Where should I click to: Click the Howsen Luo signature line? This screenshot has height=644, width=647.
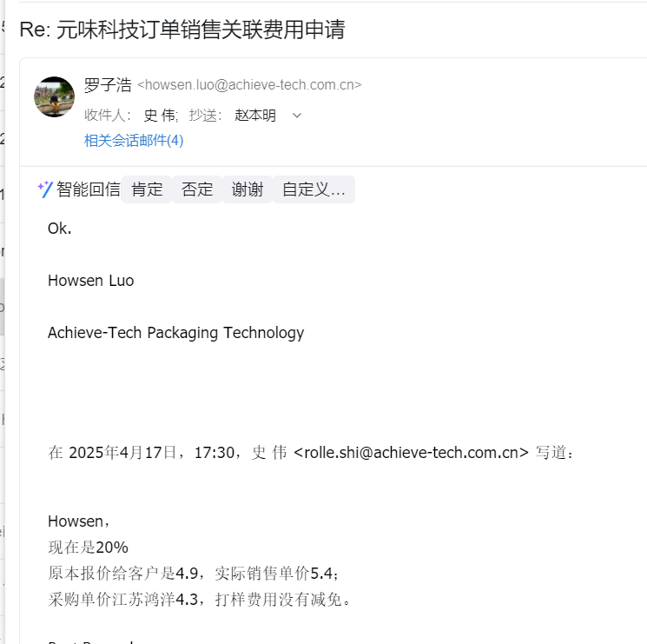(91, 281)
